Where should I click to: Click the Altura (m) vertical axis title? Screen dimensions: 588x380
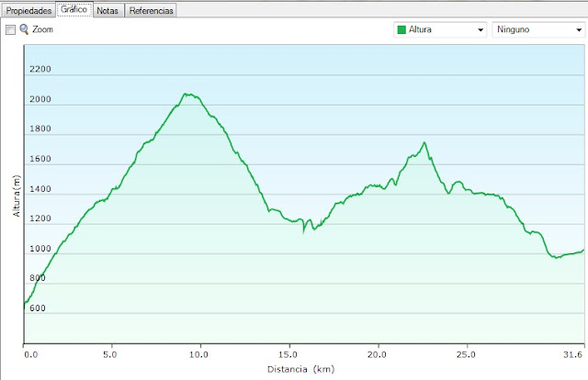(x=14, y=198)
